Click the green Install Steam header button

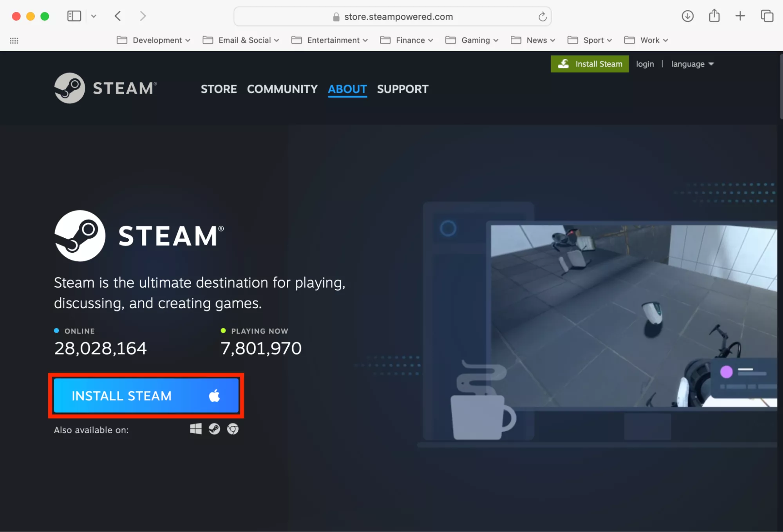(590, 64)
